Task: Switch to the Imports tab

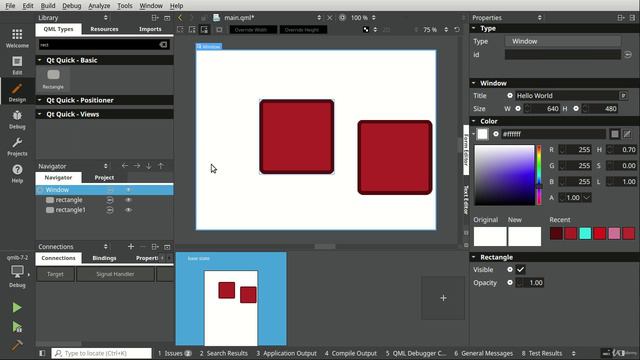Action: point(150,29)
